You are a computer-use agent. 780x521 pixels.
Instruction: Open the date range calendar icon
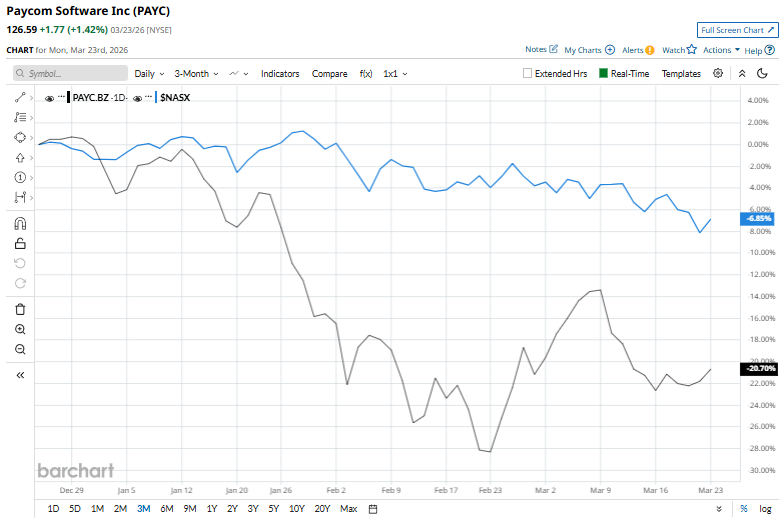pyautogui.click(x=373, y=509)
